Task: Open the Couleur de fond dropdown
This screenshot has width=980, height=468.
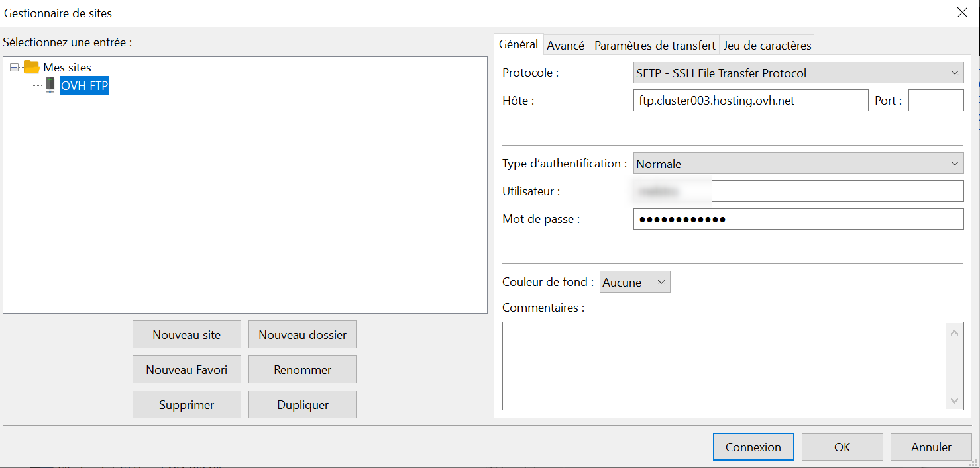Action: (x=634, y=282)
